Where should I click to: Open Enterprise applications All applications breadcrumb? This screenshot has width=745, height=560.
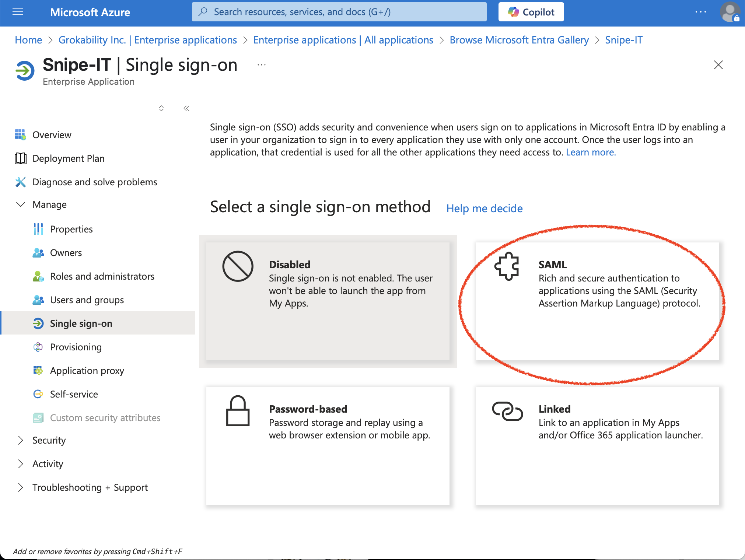tap(343, 40)
